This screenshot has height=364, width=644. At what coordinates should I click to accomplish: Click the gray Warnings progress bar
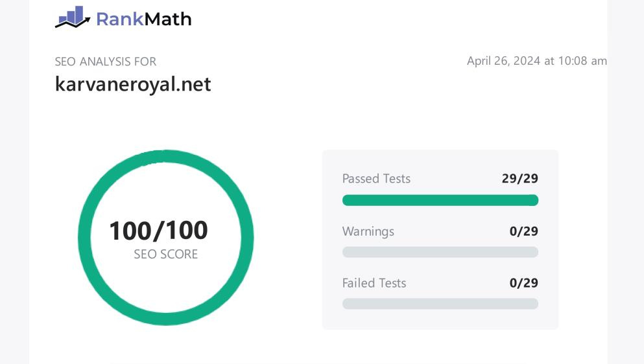pyautogui.click(x=440, y=252)
